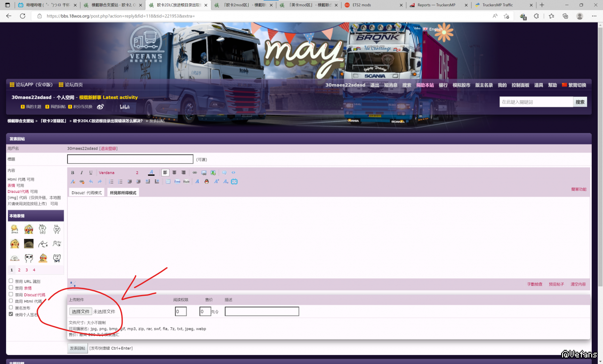Insert a quote via the speech bubble icon
The width and height of the screenshot is (603, 364).
tap(224, 173)
